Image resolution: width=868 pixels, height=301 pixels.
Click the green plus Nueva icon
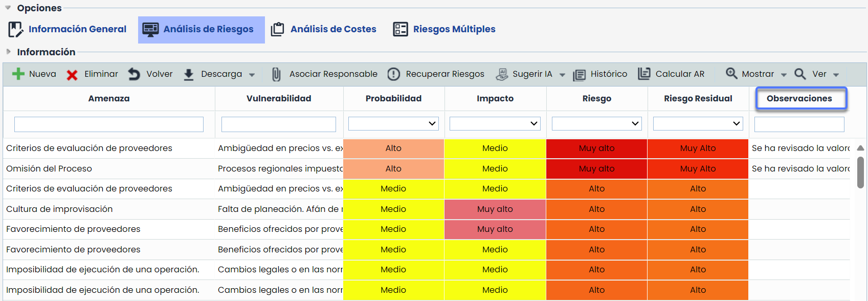coord(18,74)
